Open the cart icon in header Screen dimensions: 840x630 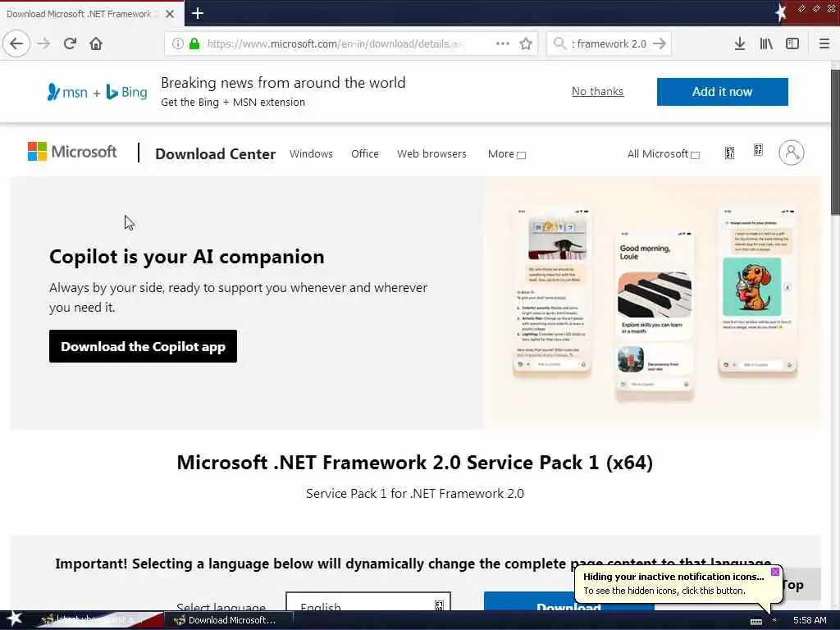click(x=758, y=150)
